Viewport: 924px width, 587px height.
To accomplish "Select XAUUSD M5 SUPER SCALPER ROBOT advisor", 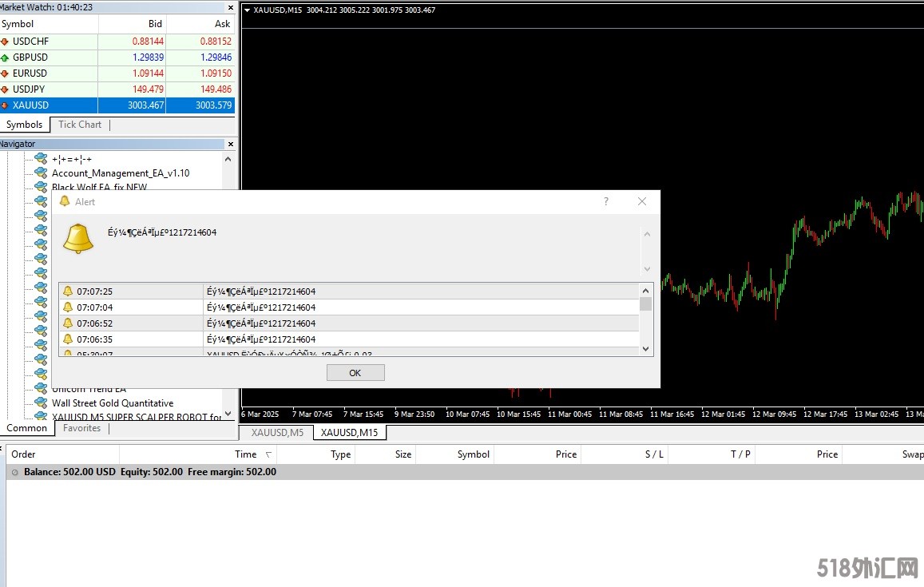I will point(136,417).
